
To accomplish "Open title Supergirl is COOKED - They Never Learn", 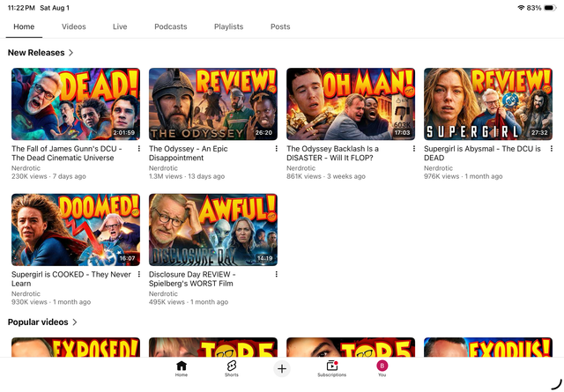I will coord(70,279).
